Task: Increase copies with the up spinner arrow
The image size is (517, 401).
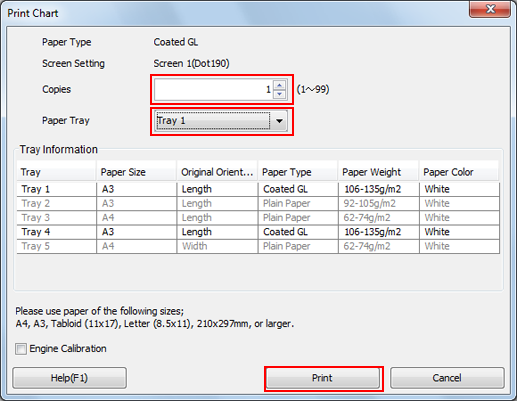Action: (x=279, y=85)
